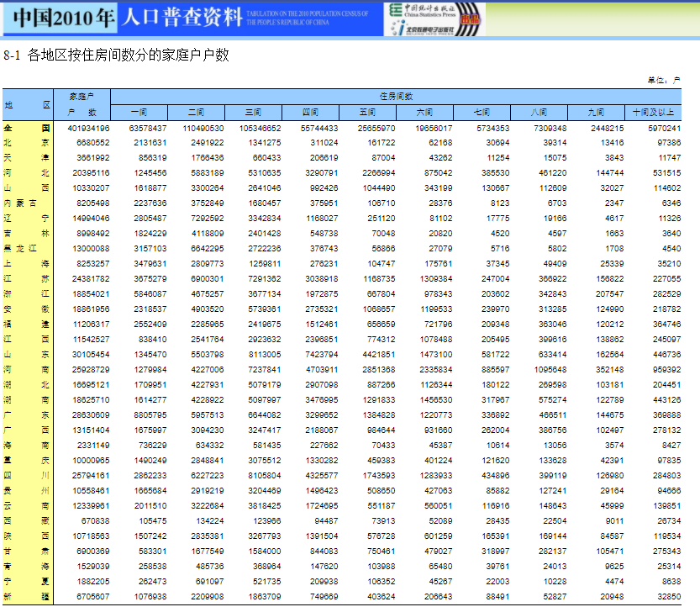Viewport: 700px width, 607px height.
Task: Click the 住房间数 column group header
Action: 396,97
